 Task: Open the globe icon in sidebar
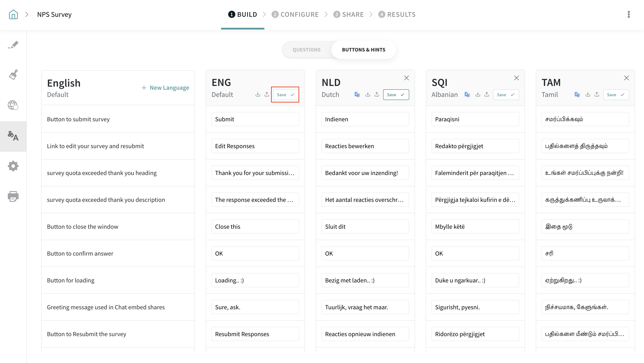[13, 105]
